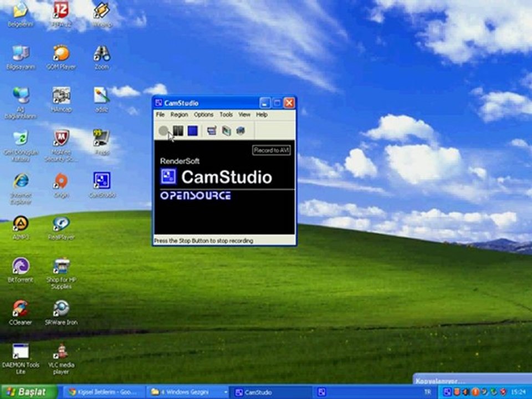Click the TR language indicator in taskbar

[427, 392]
